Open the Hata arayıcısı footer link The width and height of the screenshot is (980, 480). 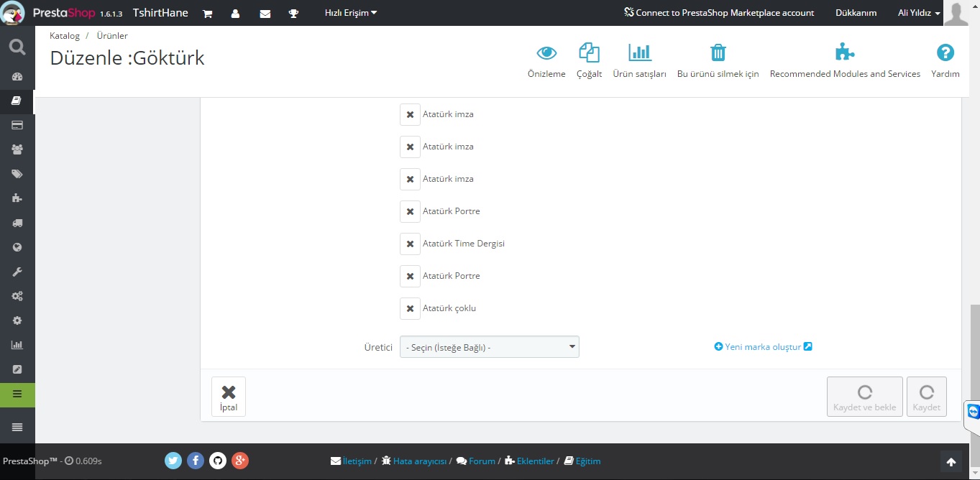414,461
